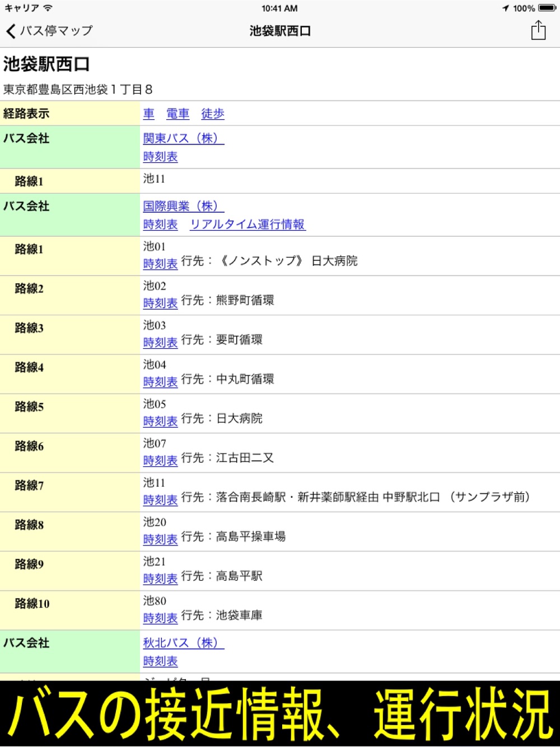
Task: Open 時刻表 for 熊野町循環
Action: pyautogui.click(x=160, y=303)
